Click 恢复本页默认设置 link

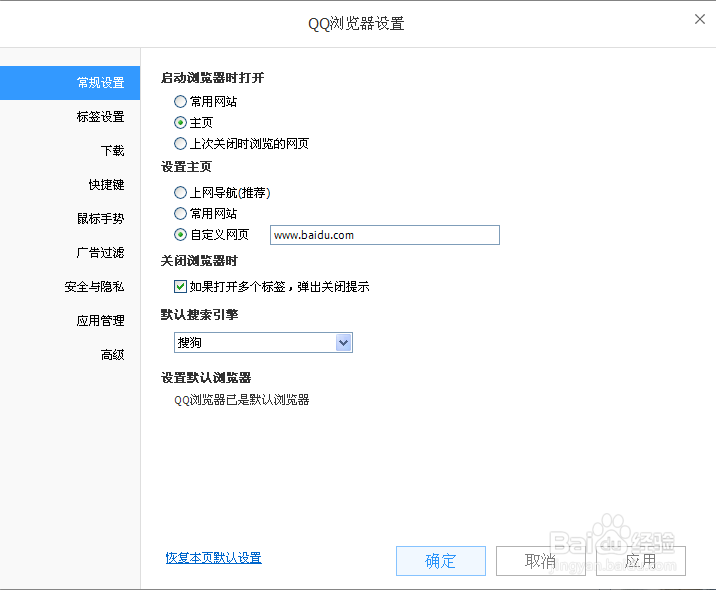[213, 558]
